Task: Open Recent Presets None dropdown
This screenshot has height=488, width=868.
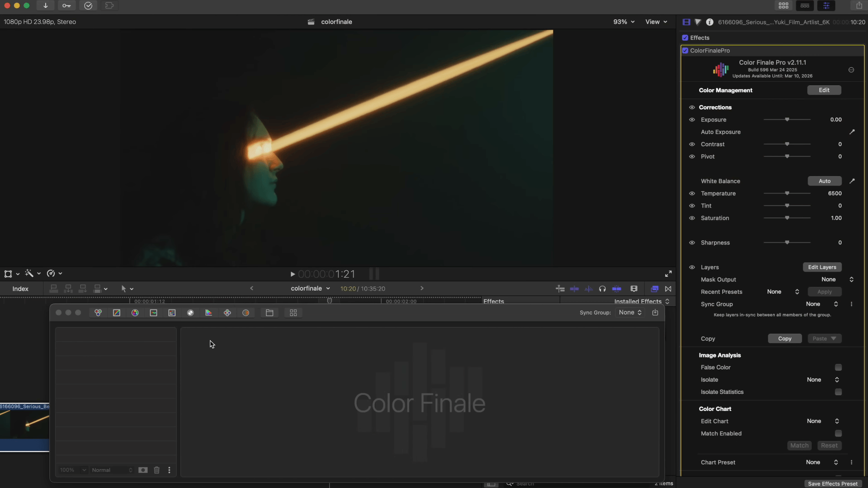Action: click(x=783, y=292)
